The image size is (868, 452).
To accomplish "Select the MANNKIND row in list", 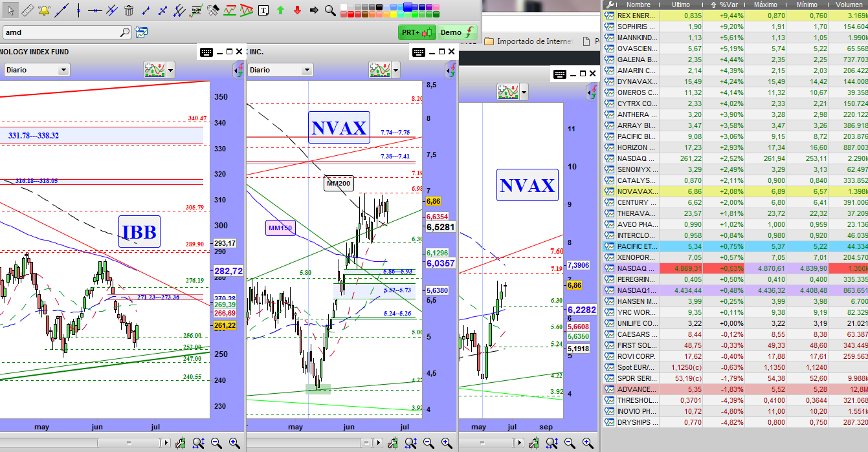I will 735,37.
